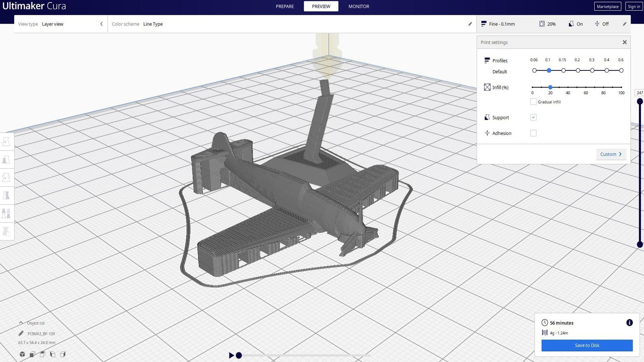
Task: Select the Support Blocker tool
Action: tap(6, 231)
